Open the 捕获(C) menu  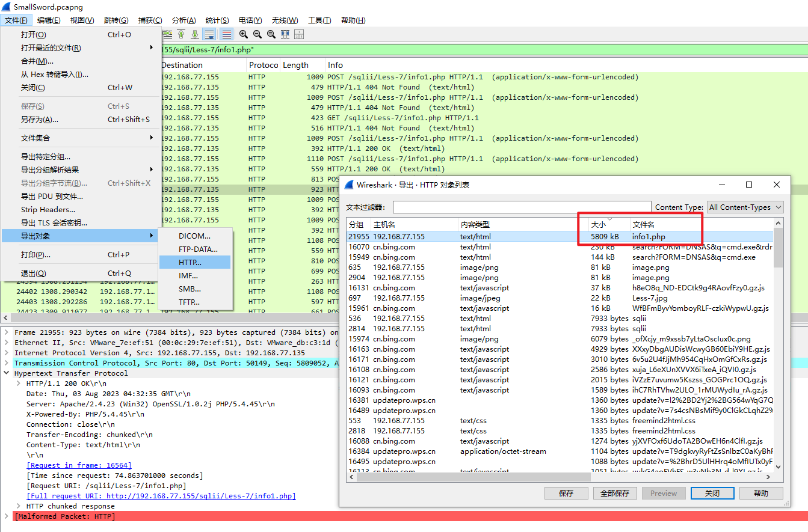pyautogui.click(x=150, y=20)
